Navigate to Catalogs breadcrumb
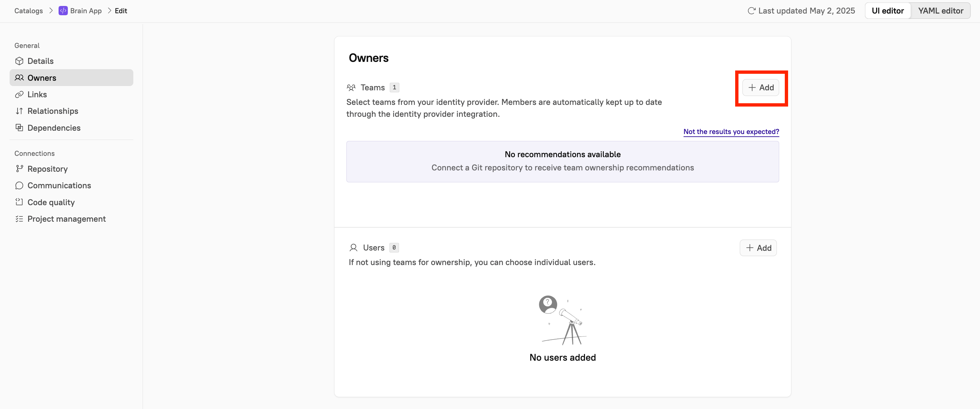This screenshot has height=409, width=980. 28,11
